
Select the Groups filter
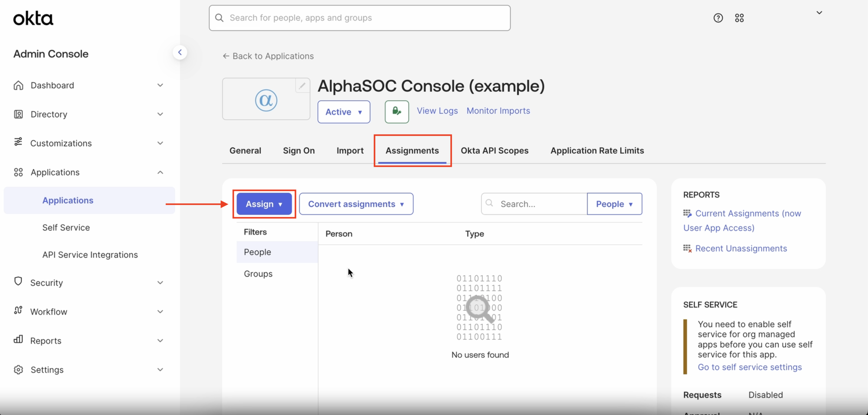[258, 274]
